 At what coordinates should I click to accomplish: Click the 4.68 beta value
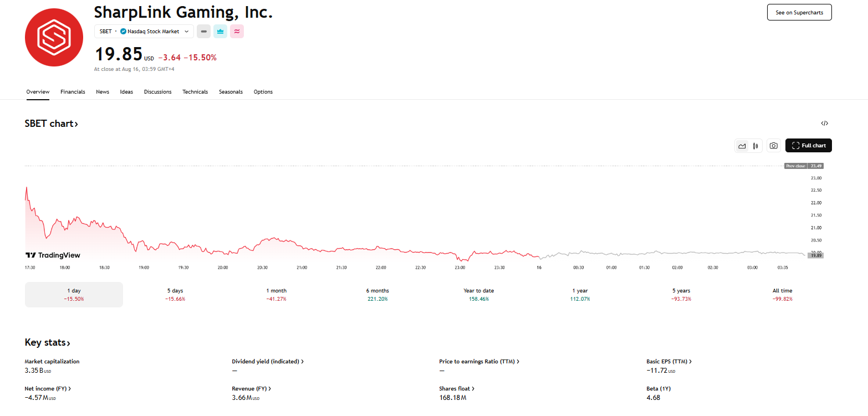pos(653,397)
